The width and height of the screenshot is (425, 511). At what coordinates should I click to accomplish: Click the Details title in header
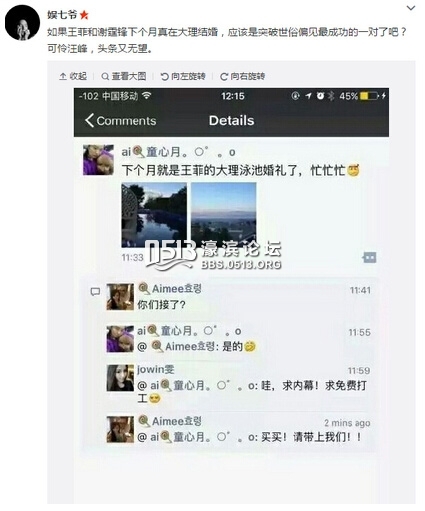(x=231, y=120)
